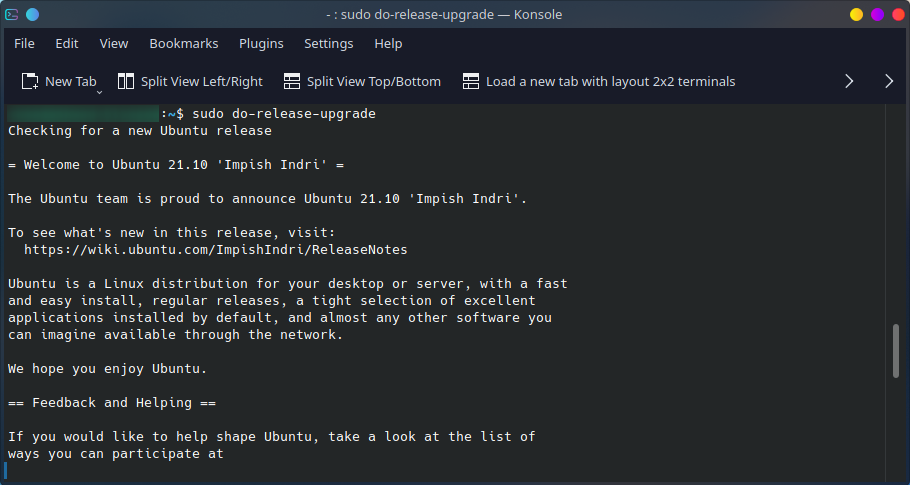
Task: Click the New Tab label text
Action: pyautogui.click(x=71, y=81)
